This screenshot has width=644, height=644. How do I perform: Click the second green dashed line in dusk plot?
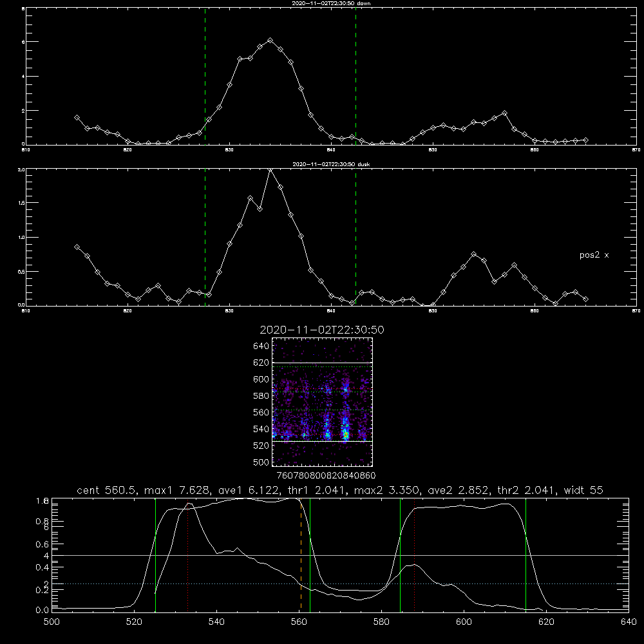355,237
